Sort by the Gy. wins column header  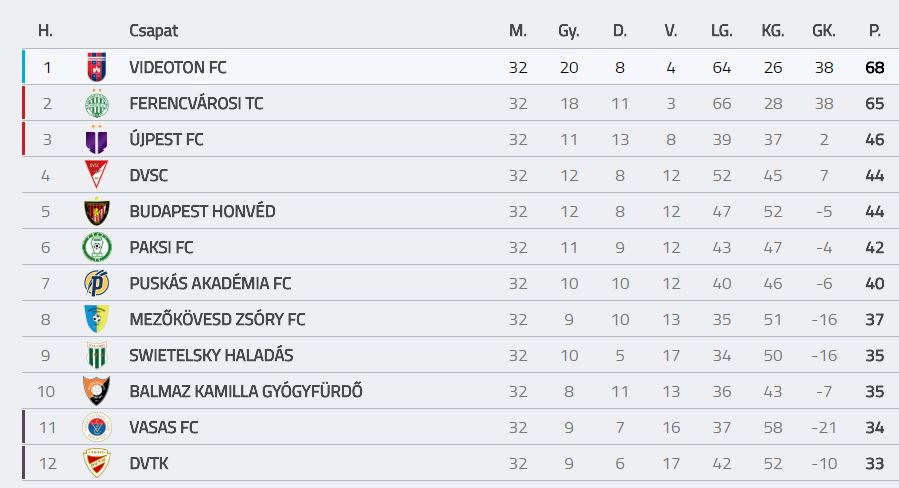pyautogui.click(x=569, y=31)
